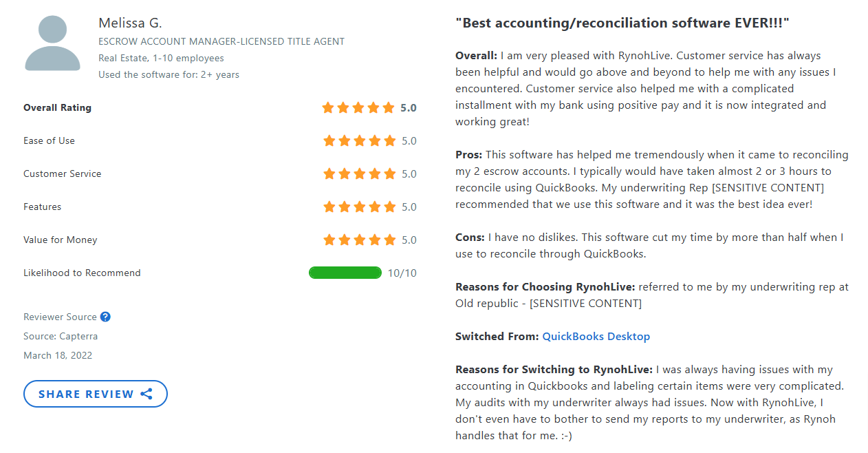
Task: Click the Features rating stars
Action: coord(359,207)
